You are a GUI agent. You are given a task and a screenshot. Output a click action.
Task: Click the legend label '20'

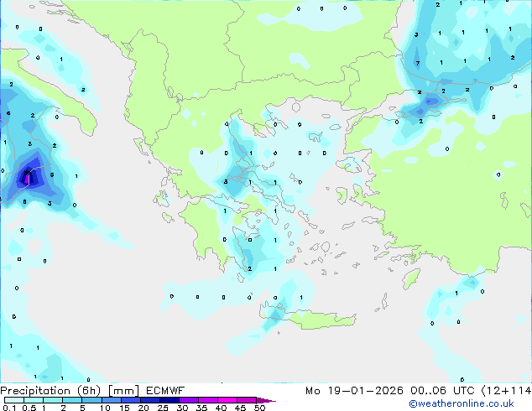(143, 408)
